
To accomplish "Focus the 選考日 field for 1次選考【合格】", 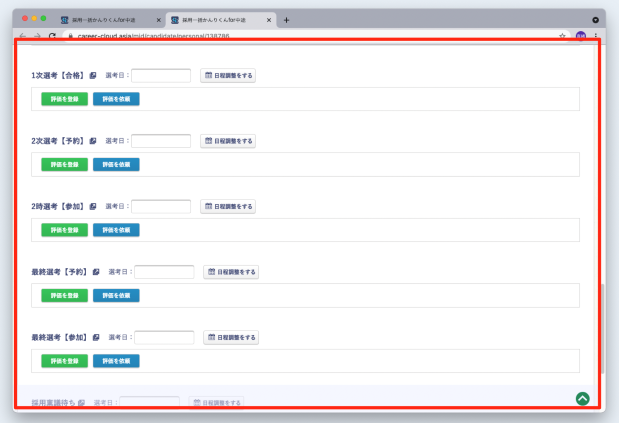I will [161, 76].
